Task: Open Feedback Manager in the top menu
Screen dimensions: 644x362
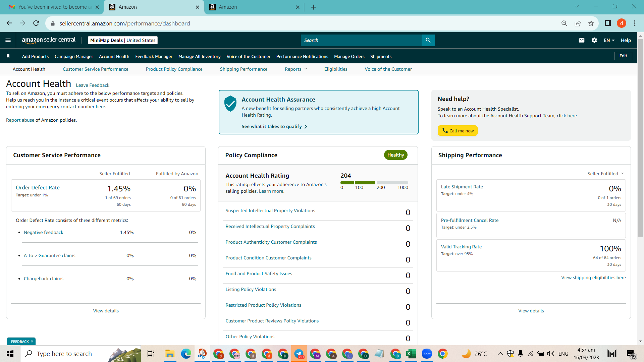Action: pyautogui.click(x=154, y=56)
